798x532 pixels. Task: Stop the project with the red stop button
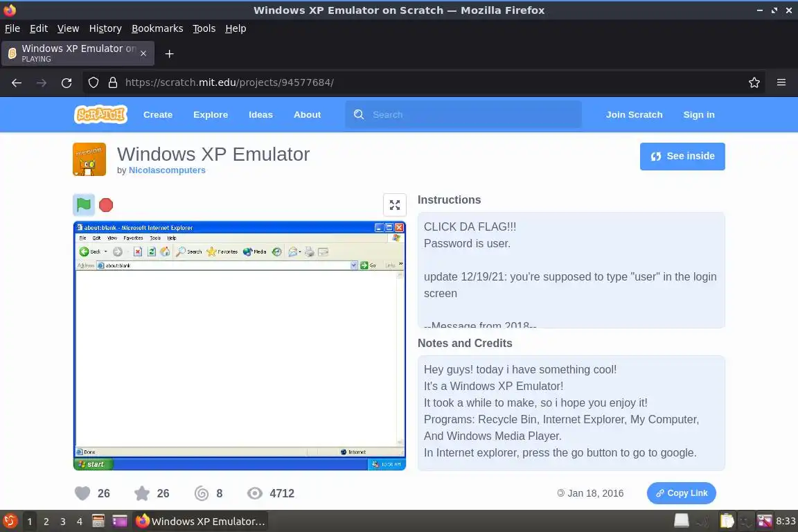[106, 205]
